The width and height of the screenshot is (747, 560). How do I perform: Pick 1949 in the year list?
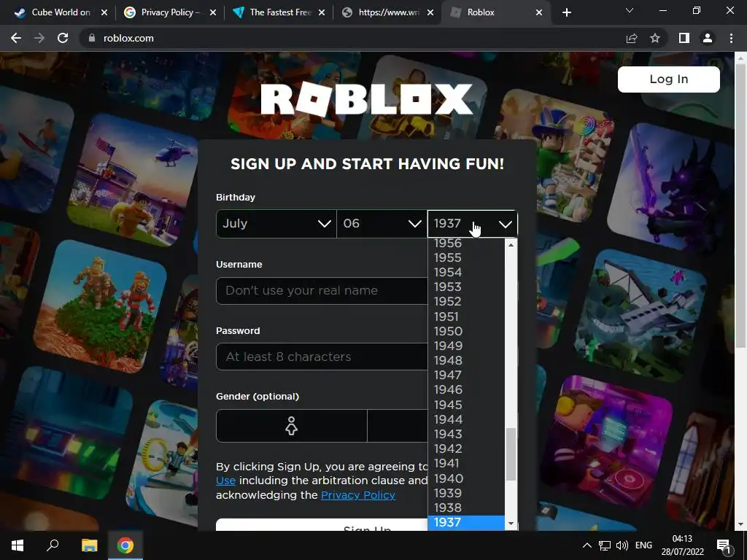466,346
